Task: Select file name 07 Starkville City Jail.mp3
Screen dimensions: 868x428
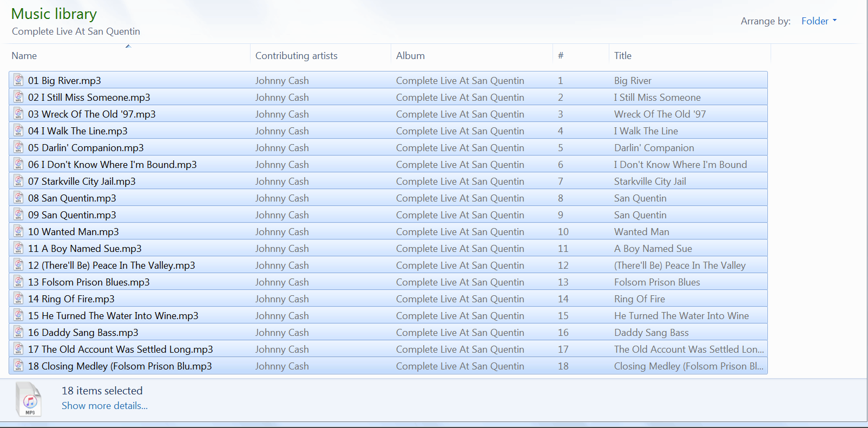Action: 82,181
